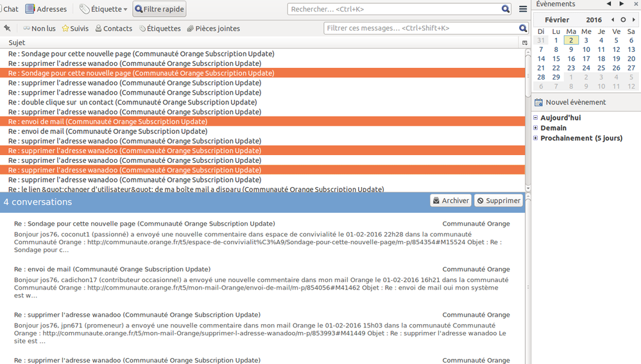
Task: Go to the previous month in the mini calendar
Action: [x=612, y=20]
